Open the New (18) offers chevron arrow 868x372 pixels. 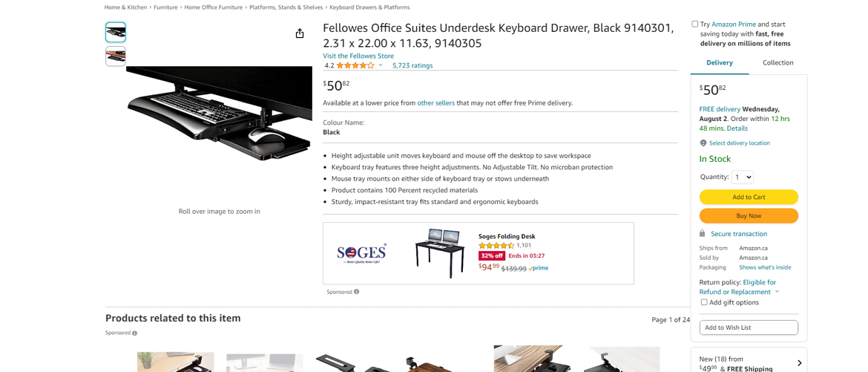(799, 363)
